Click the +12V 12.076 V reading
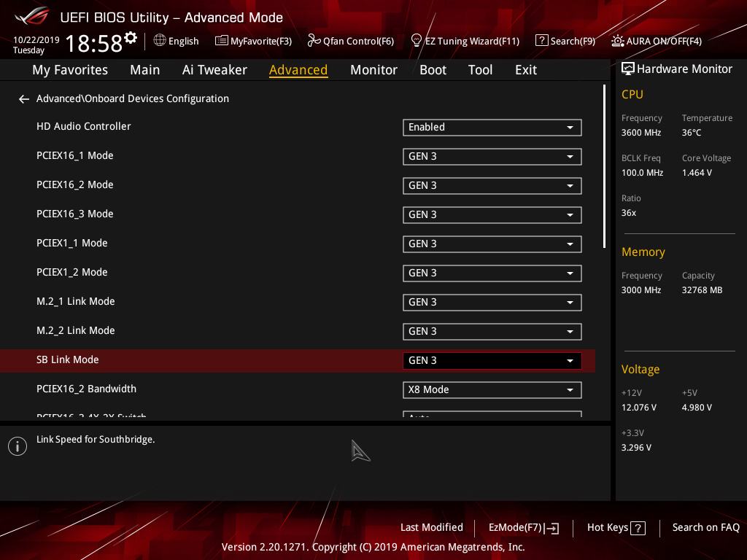The image size is (747, 560). click(639, 408)
